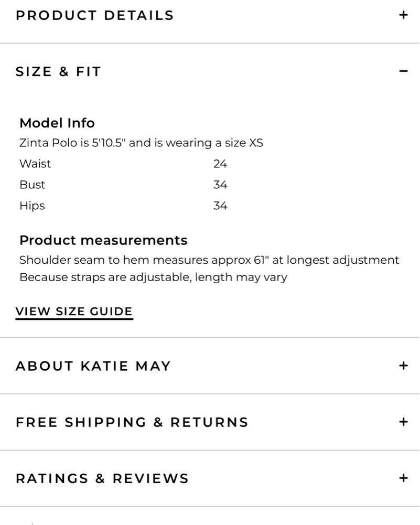This screenshot has width=420, height=525.
Task: Click the adjustable straps length note
Action: (x=153, y=277)
